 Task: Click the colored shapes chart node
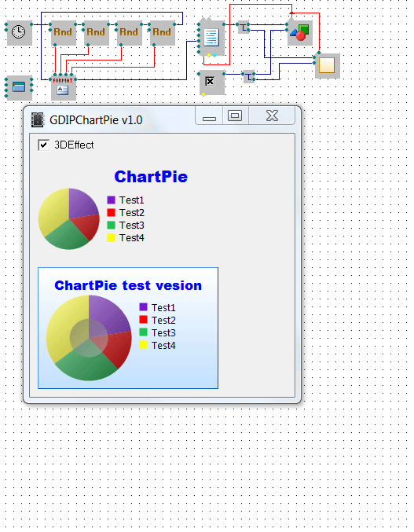(300, 32)
